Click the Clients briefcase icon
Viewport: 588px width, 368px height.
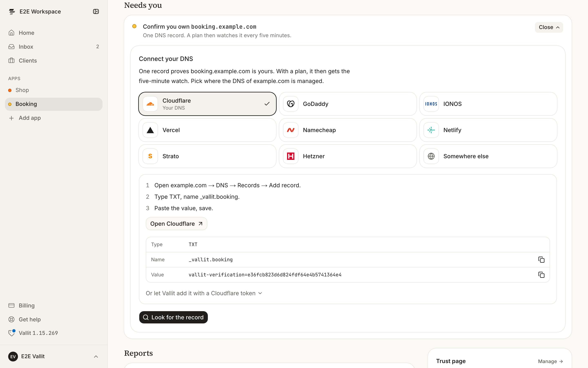coord(11,60)
